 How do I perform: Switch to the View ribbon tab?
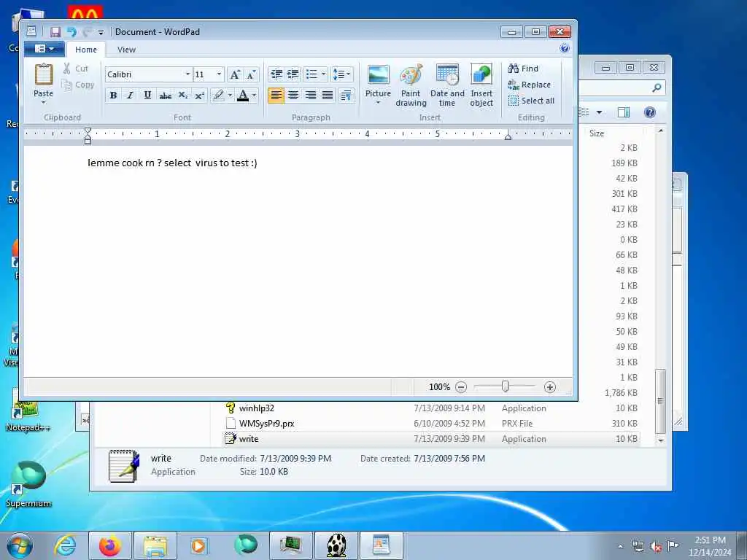click(x=126, y=50)
